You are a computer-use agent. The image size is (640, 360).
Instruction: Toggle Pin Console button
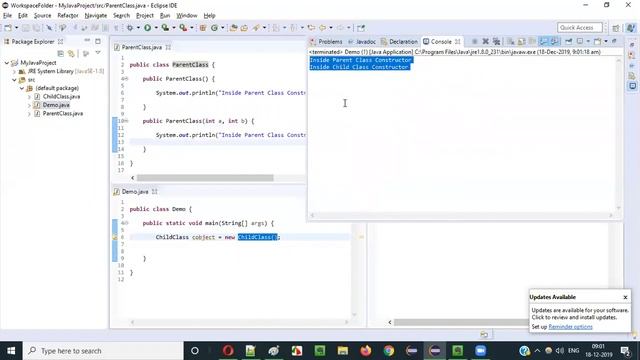[x=569, y=41]
